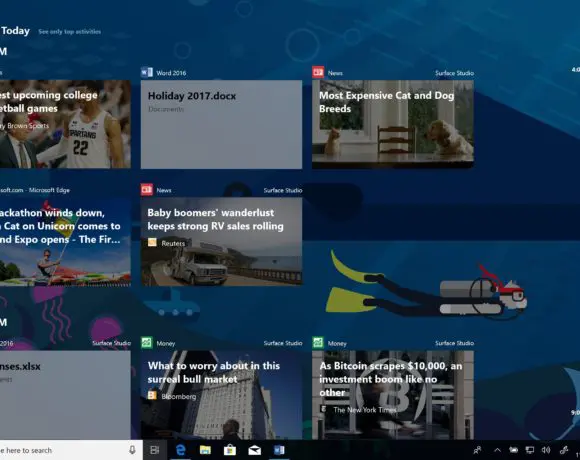Screen dimensions: 580x460
Task: Click News app icon above Baby boomers card
Action: coord(147,190)
